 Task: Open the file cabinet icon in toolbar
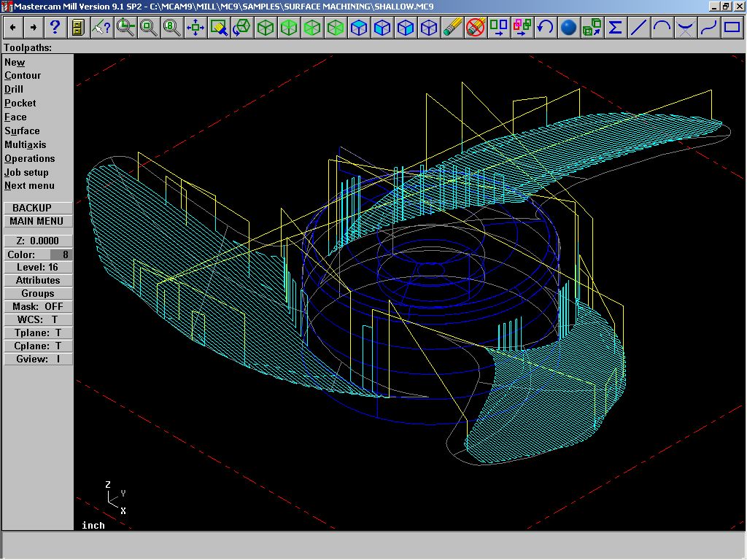[78, 28]
